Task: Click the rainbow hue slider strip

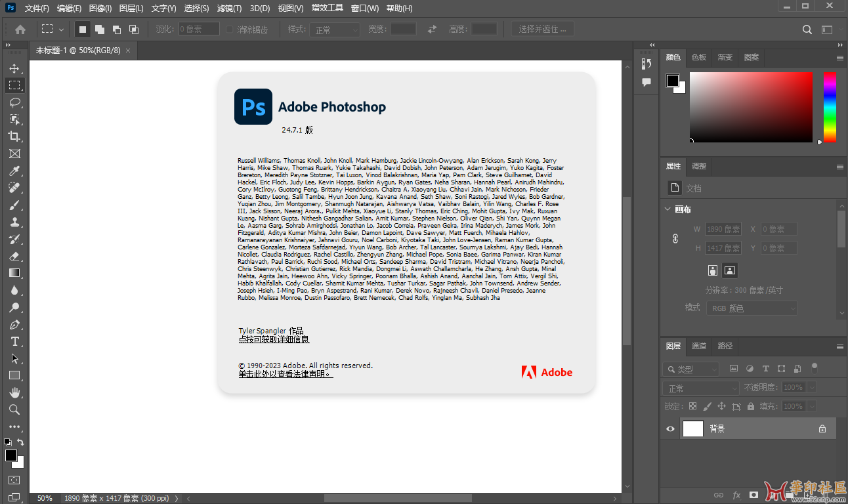Action: pyautogui.click(x=830, y=107)
